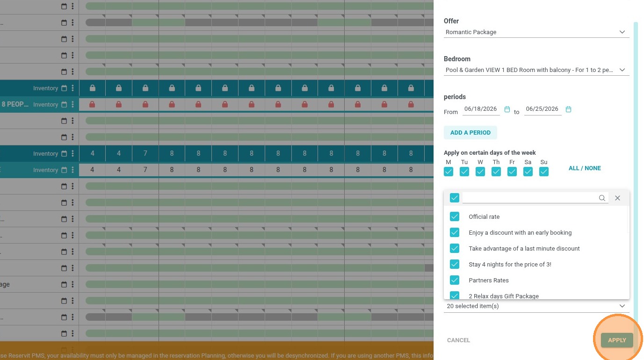Edit the From date field 06/18/2026
The image size is (644, 360).
(x=481, y=109)
